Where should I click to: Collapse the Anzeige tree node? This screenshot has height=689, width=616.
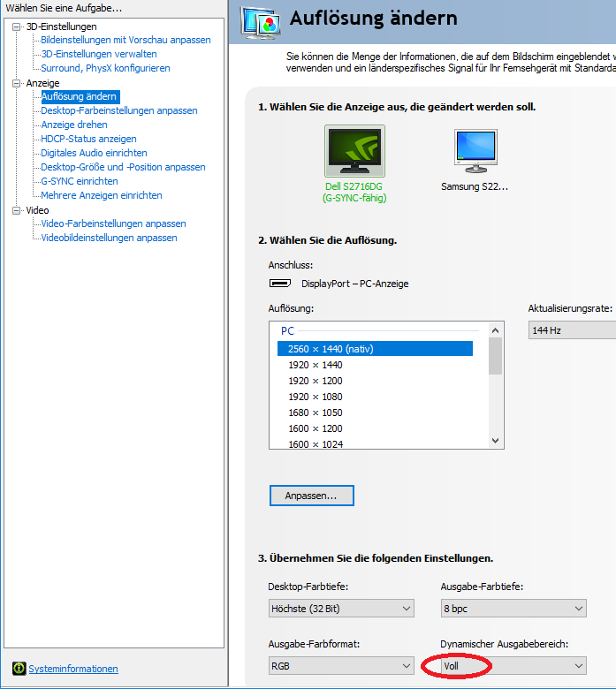[x=16, y=83]
